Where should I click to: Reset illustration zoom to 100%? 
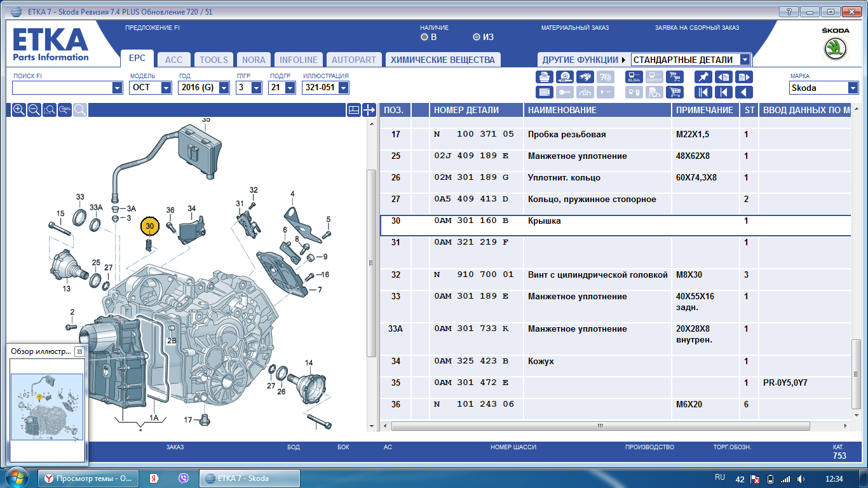coord(65,110)
